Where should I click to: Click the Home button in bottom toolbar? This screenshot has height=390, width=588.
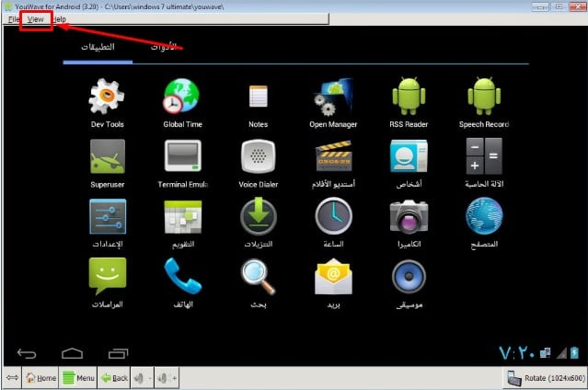[x=40, y=378]
